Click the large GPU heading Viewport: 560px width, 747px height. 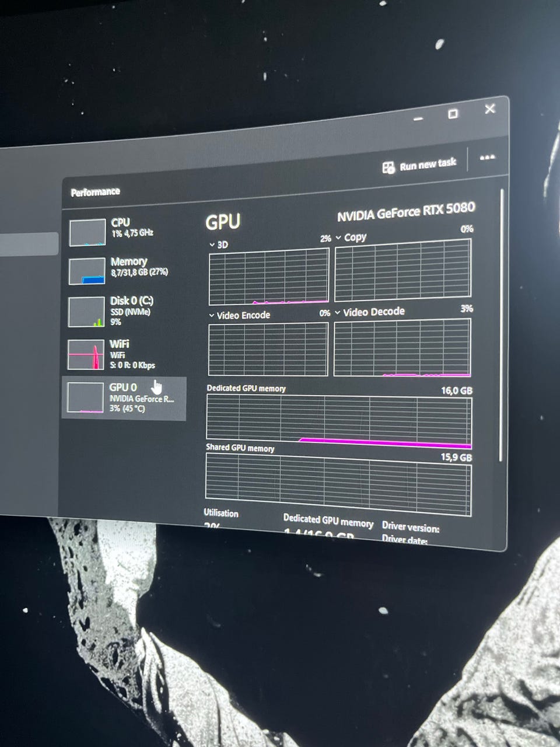coord(223,222)
